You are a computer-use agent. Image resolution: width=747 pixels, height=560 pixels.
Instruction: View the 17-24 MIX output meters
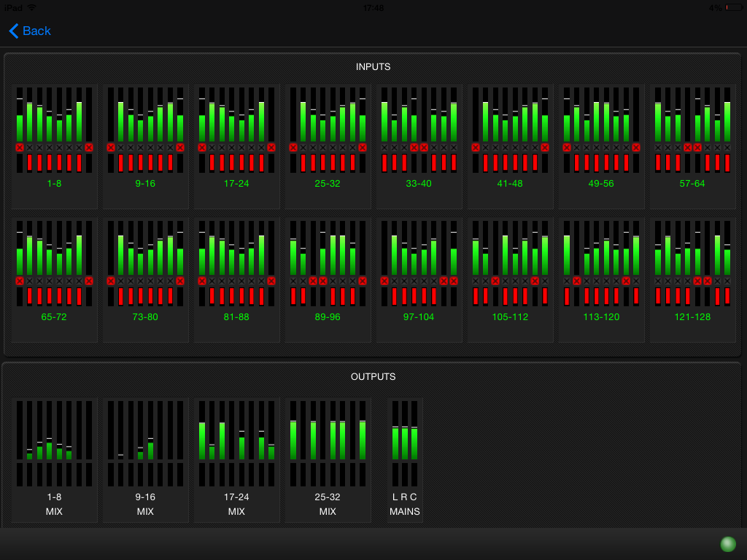[236, 459]
